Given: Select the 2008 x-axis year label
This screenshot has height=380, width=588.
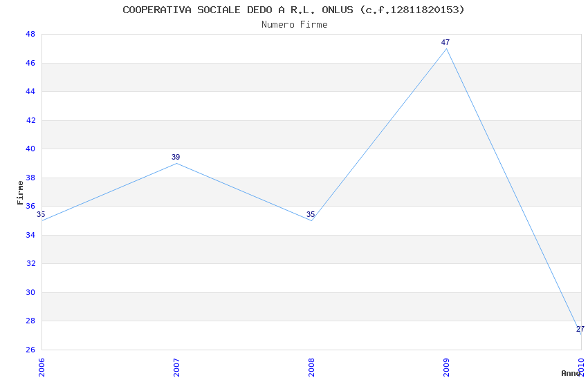Looking at the screenshot, I should [311, 366].
